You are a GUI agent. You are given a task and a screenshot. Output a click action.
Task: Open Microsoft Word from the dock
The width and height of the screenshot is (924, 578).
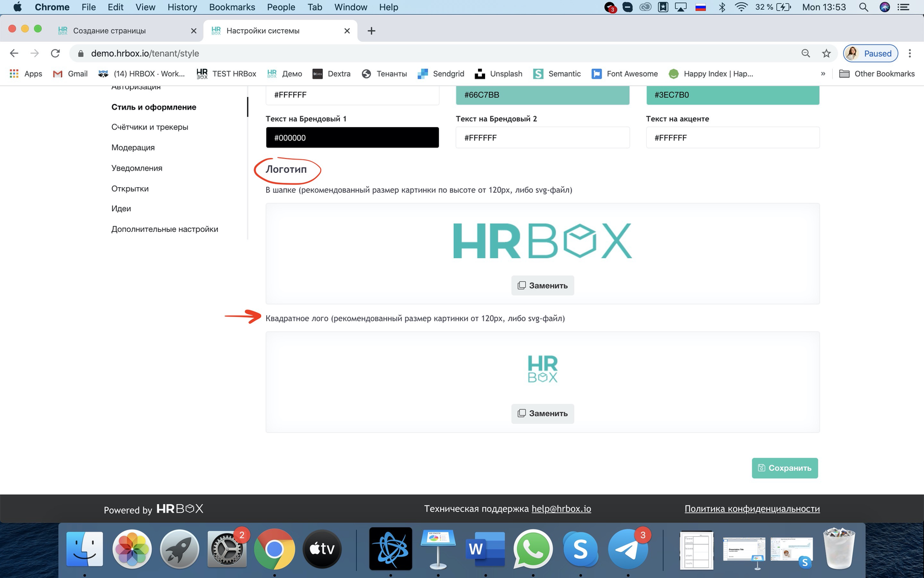pos(485,549)
